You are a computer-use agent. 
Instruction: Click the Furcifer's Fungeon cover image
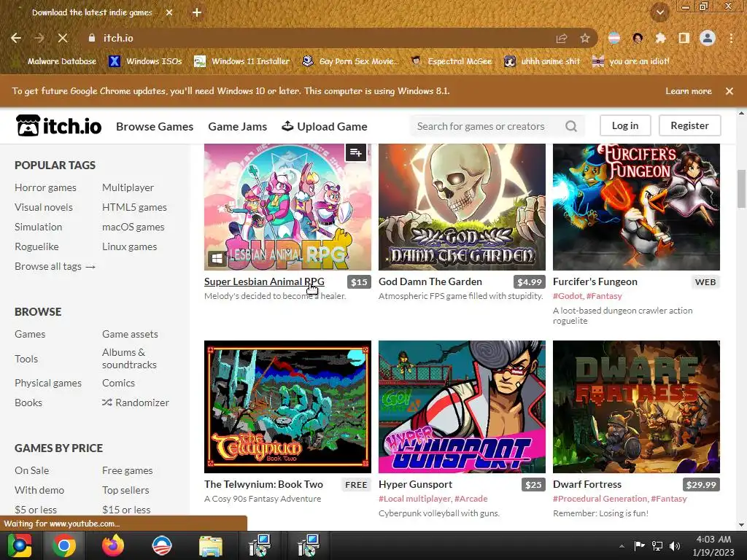[x=636, y=207]
